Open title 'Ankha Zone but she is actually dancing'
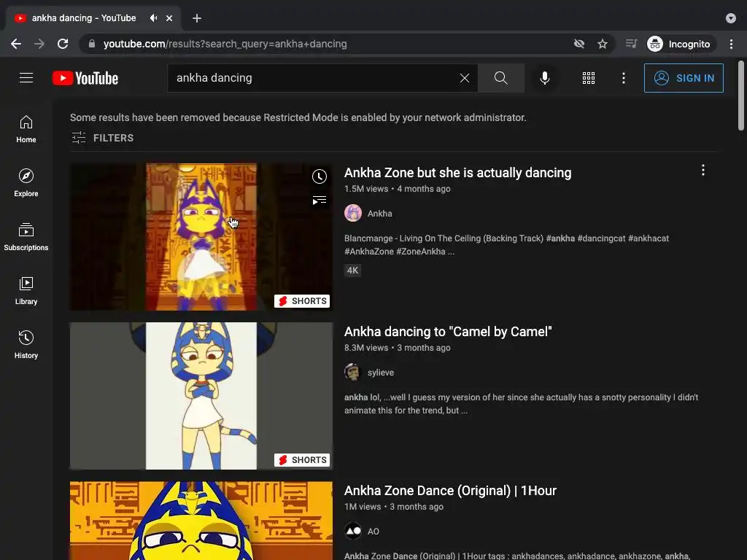This screenshot has width=747, height=560. click(x=458, y=173)
